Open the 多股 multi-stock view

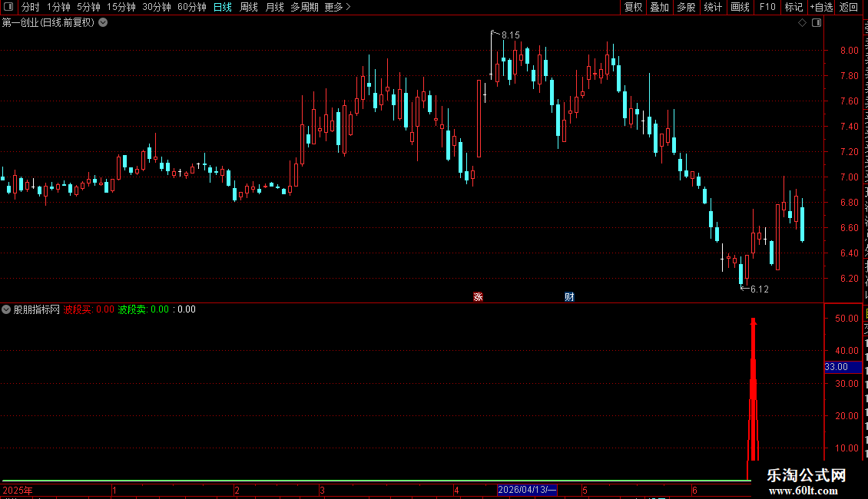point(686,7)
